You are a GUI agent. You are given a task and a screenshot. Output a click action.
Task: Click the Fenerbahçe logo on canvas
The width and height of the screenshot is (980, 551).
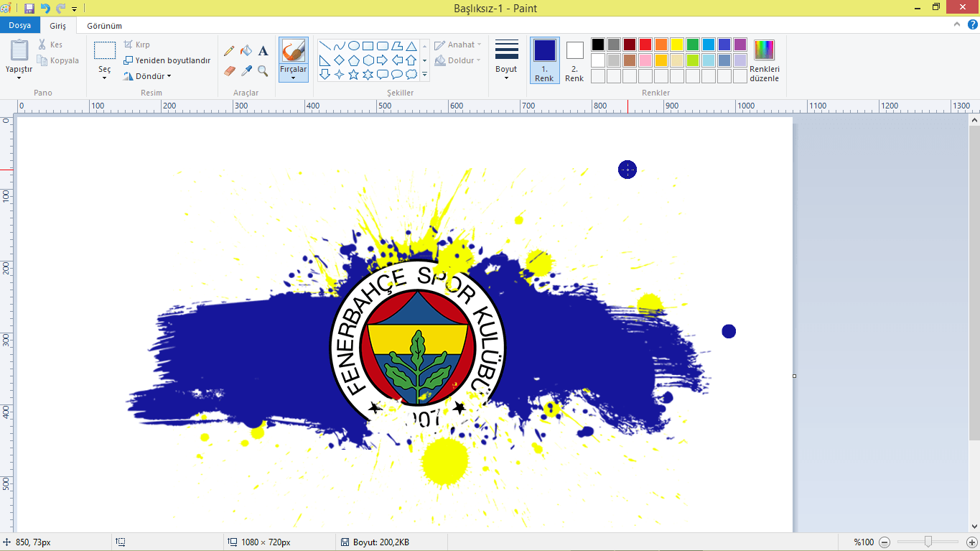418,348
